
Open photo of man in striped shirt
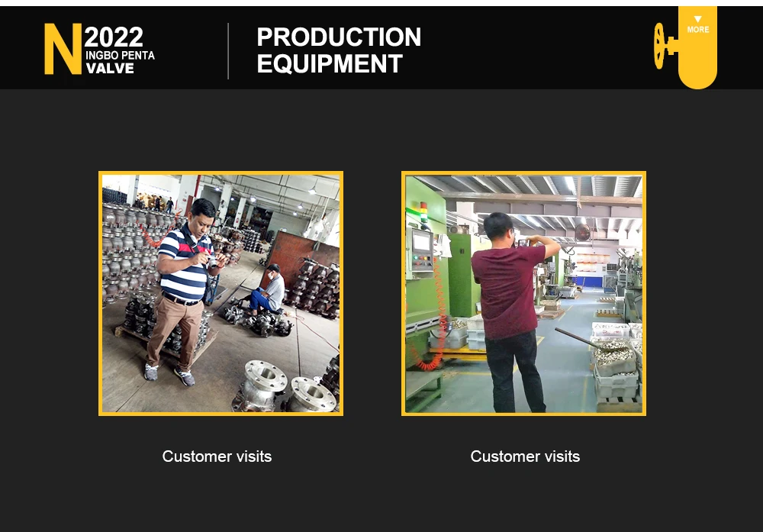(x=221, y=294)
